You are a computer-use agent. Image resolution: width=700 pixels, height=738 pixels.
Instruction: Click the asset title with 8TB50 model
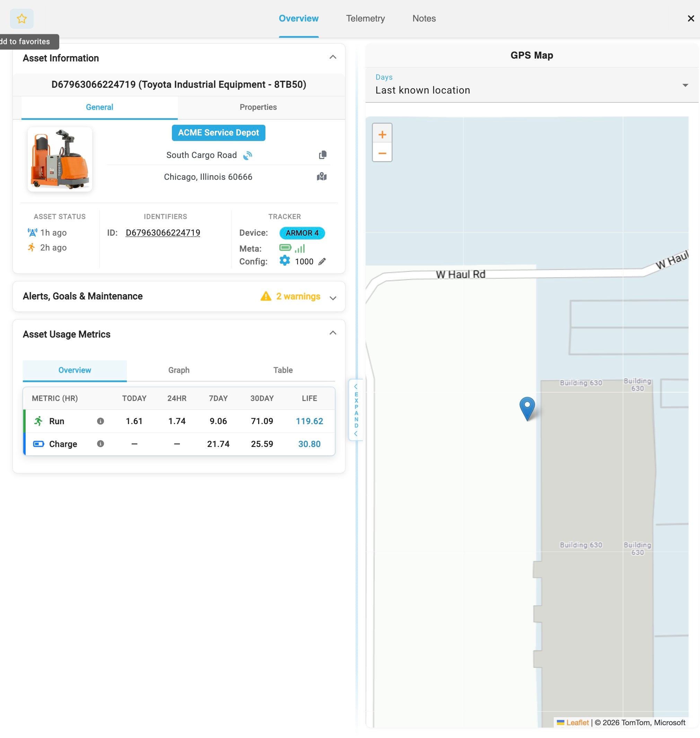point(179,84)
